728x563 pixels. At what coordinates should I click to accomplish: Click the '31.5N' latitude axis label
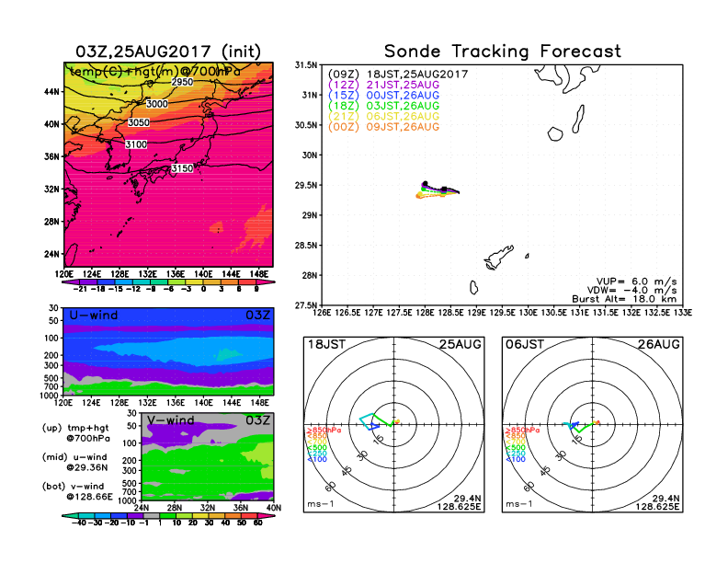pos(306,65)
